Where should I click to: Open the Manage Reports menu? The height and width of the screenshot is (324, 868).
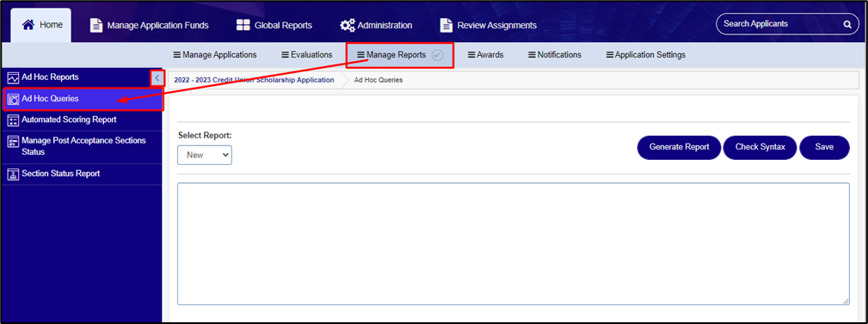point(400,55)
